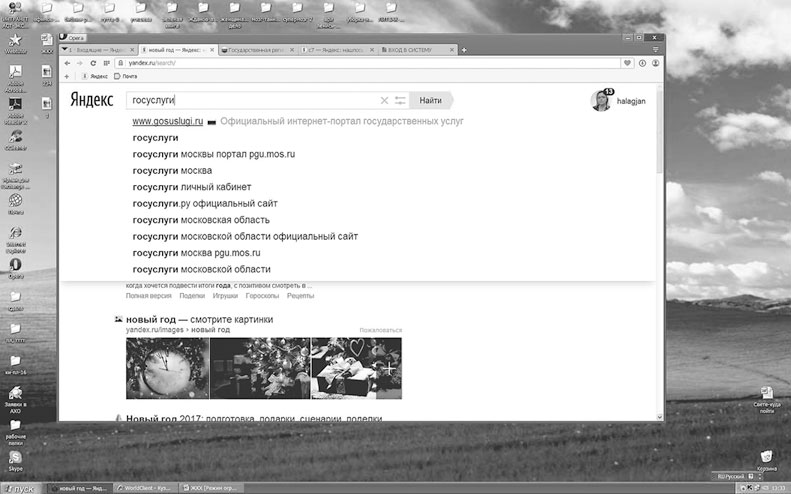This screenshot has height=494, width=791.
Task: Click the clear search text X icon
Action: pyautogui.click(x=384, y=100)
